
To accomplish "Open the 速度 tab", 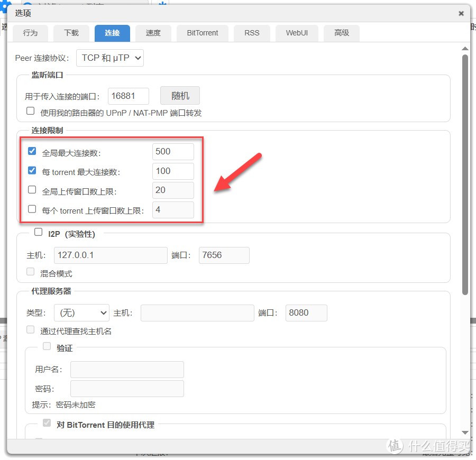I will [x=153, y=33].
